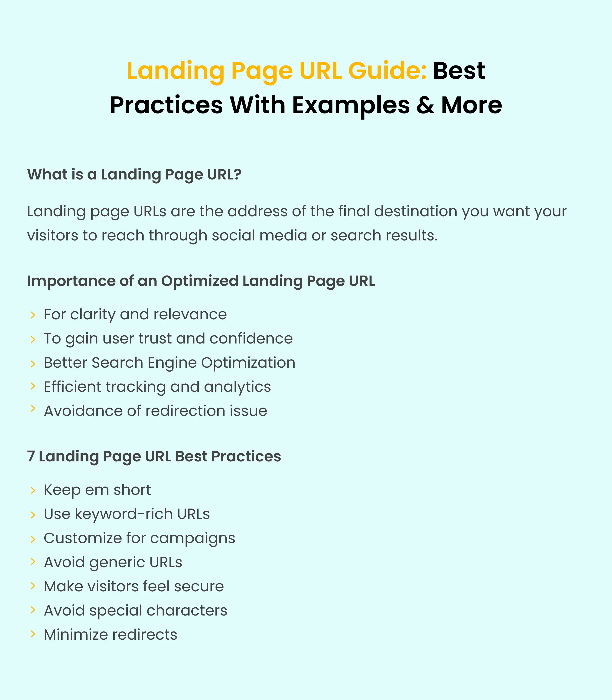The image size is (612, 700).
Task: Click the second orange chevron icon
Action: pos(33,338)
